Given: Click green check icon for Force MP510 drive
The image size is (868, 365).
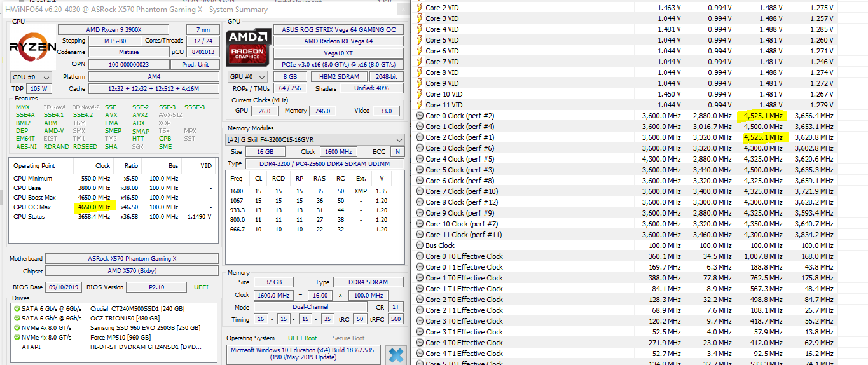Looking at the screenshot, I should [x=17, y=337].
